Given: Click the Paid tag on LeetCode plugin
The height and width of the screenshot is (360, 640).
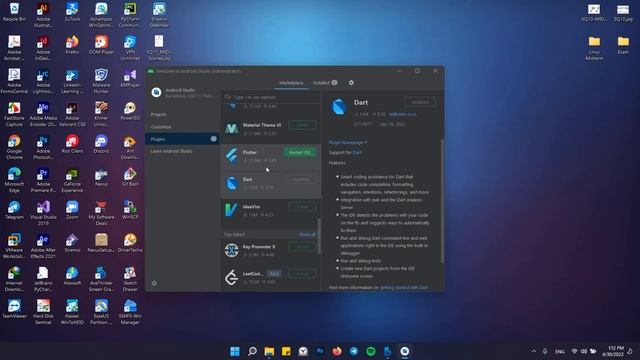Looking at the screenshot, I should (x=274, y=274).
